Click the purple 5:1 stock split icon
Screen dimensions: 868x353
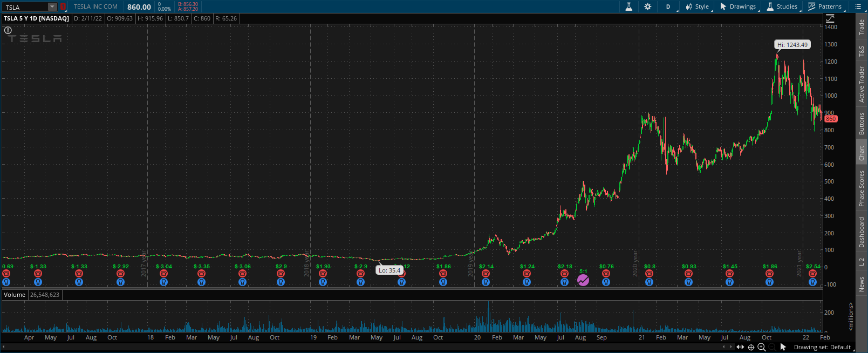coord(583,280)
